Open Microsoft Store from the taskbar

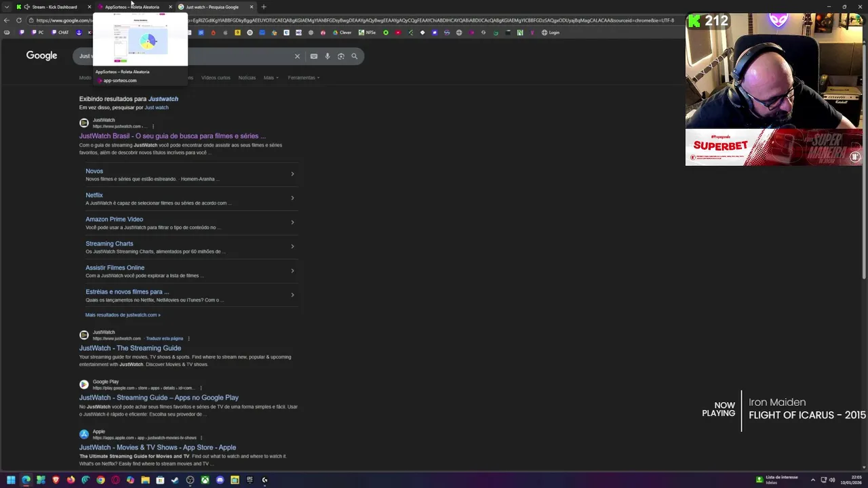[160, 480]
